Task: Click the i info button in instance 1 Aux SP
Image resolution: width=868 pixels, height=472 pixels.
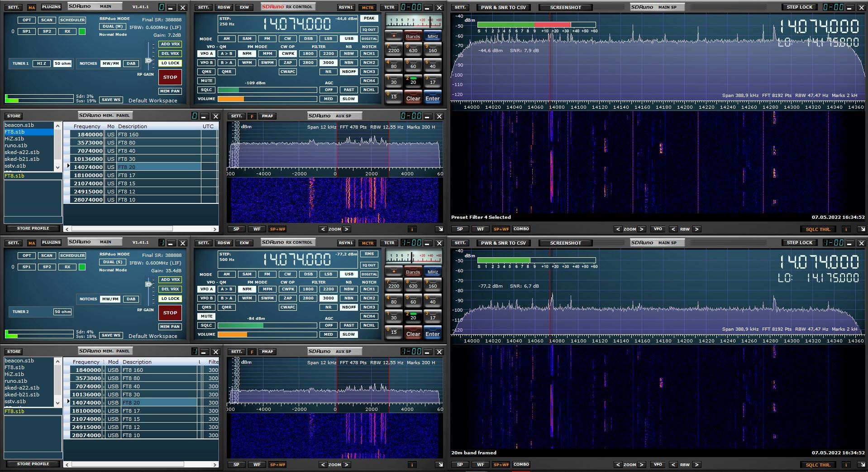Action: [x=412, y=465]
